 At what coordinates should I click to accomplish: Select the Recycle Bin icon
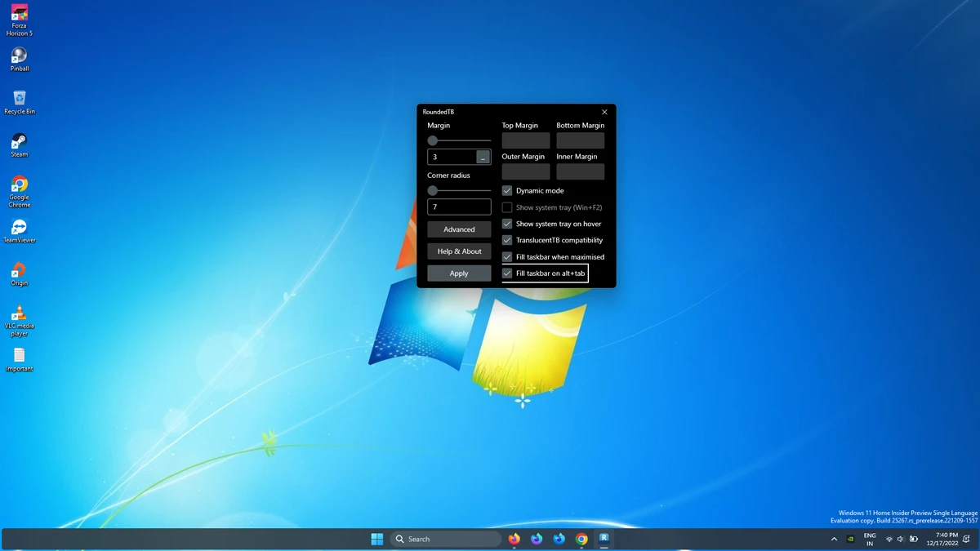click(x=19, y=102)
